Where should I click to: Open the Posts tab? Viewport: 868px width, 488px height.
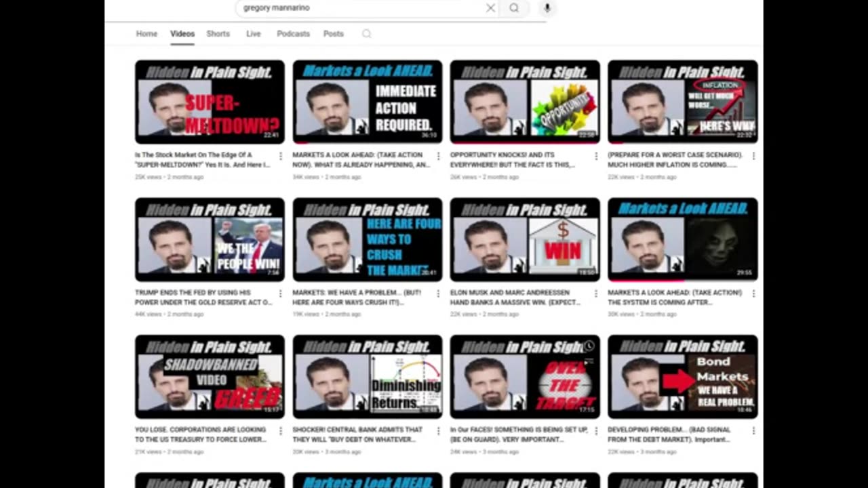click(x=334, y=34)
